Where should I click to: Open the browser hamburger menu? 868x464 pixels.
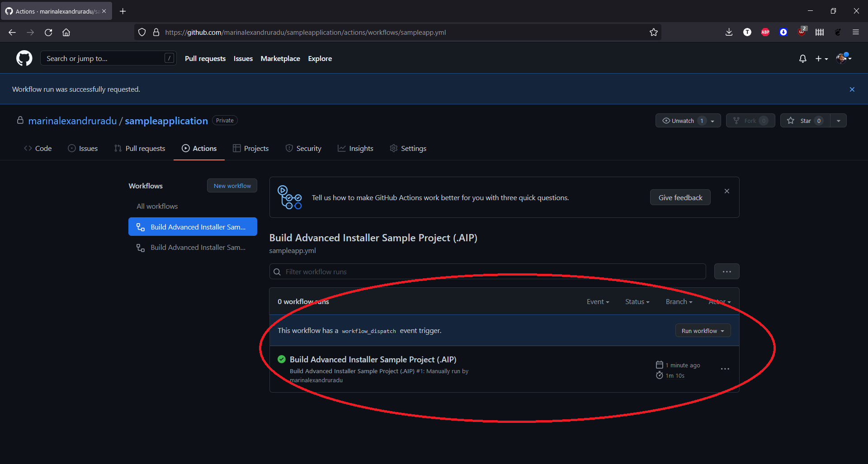(x=855, y=32)
